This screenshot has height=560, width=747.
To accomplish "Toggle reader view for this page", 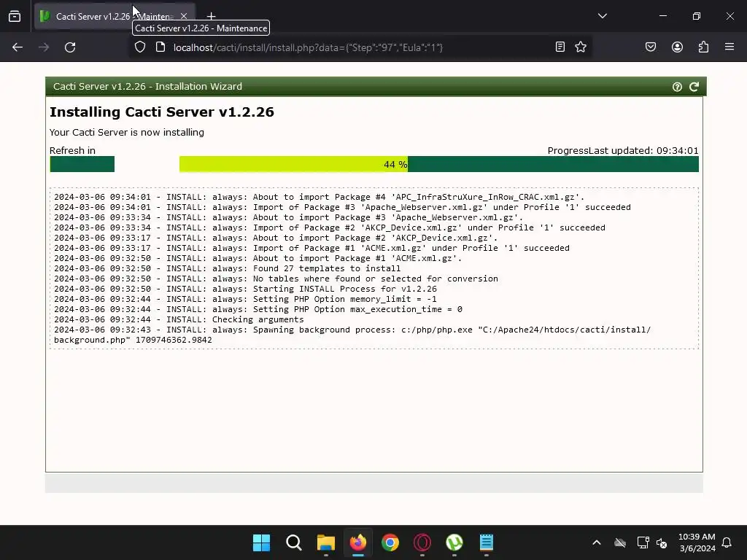I will tap(560, 47).
